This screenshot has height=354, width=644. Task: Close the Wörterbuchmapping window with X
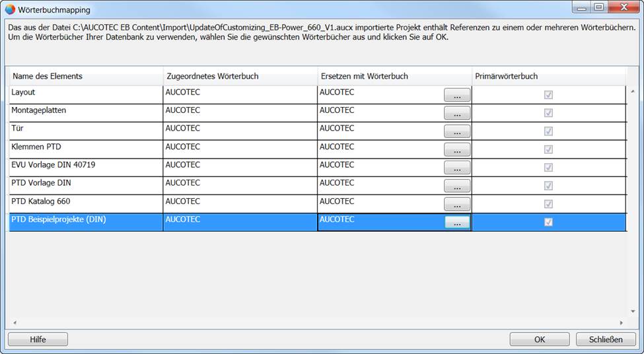coord(624,7)
